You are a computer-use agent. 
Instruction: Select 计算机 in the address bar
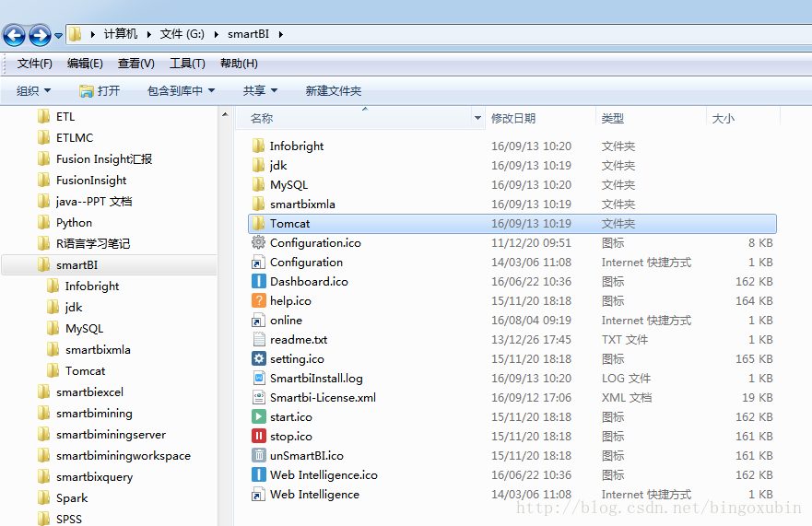(x=121, y=34)
